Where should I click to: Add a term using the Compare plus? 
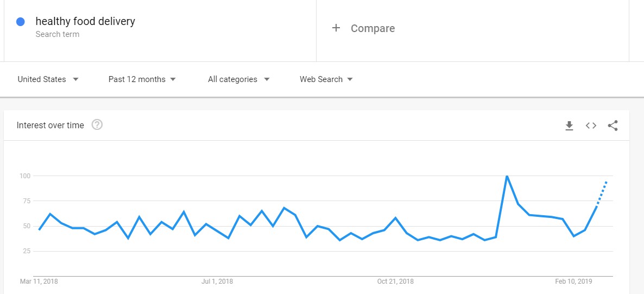point(336,28)
